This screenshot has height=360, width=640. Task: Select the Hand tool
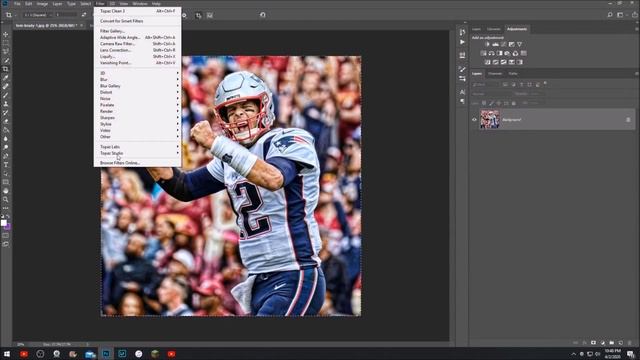point(6,191)
